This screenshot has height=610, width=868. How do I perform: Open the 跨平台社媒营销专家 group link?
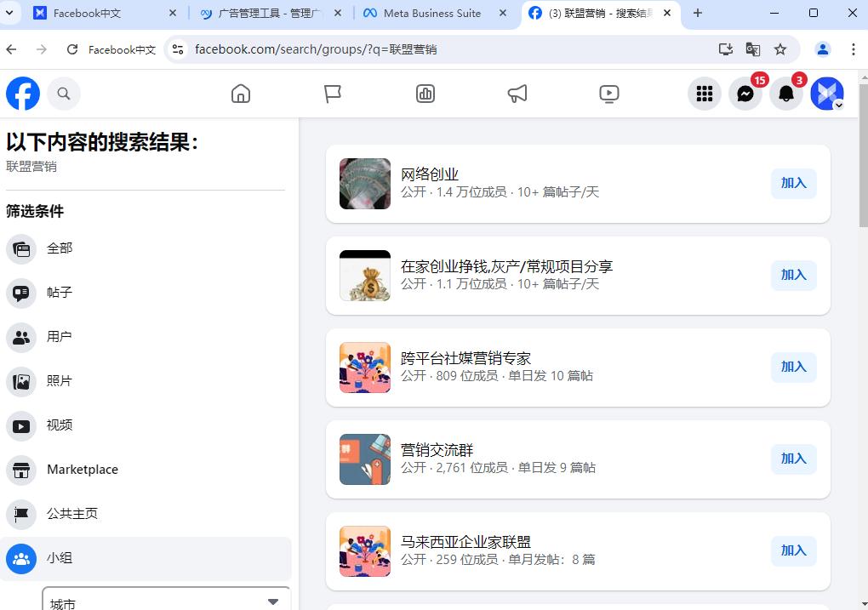click(465, 359)
